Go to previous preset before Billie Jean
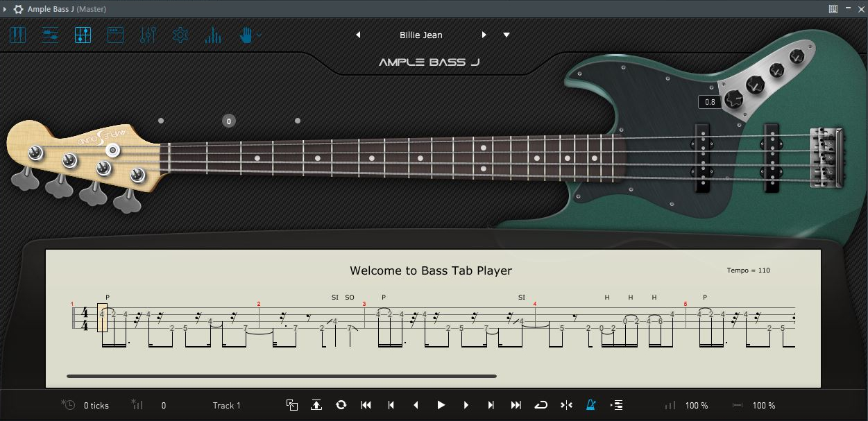The image size is (868, 421). click(358, 35)
